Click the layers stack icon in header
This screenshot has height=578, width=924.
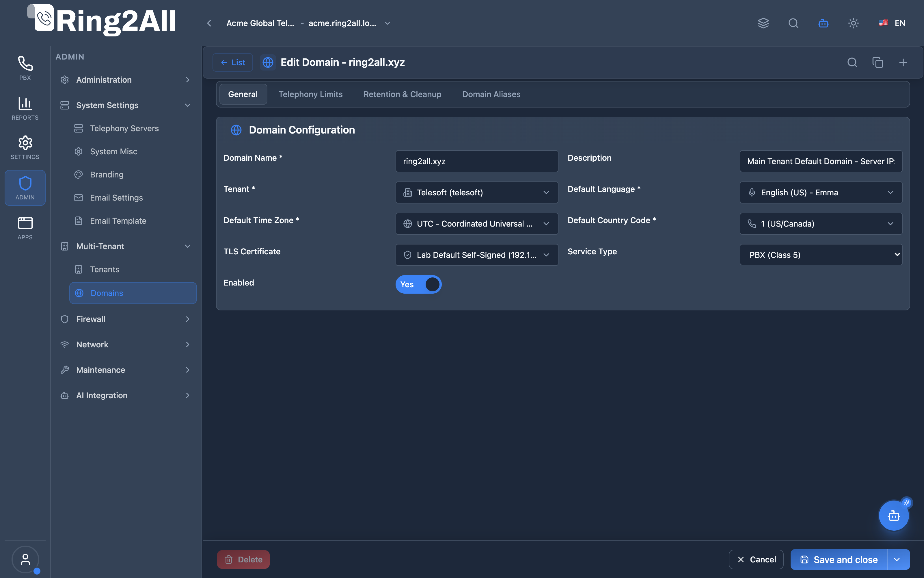click(763, 23)
